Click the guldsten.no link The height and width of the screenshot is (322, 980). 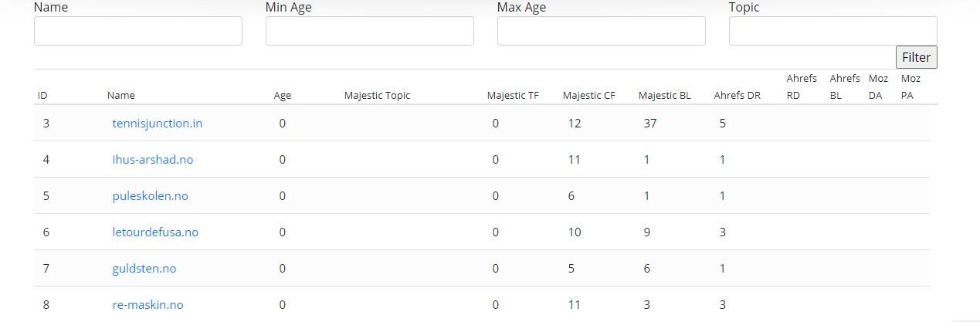coord(144,268)
